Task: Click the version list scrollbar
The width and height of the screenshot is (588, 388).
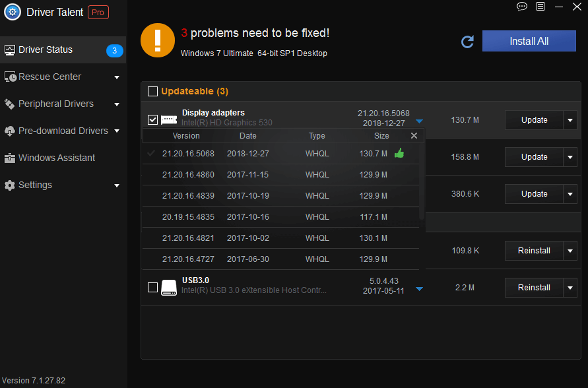Action: point(422,181)
